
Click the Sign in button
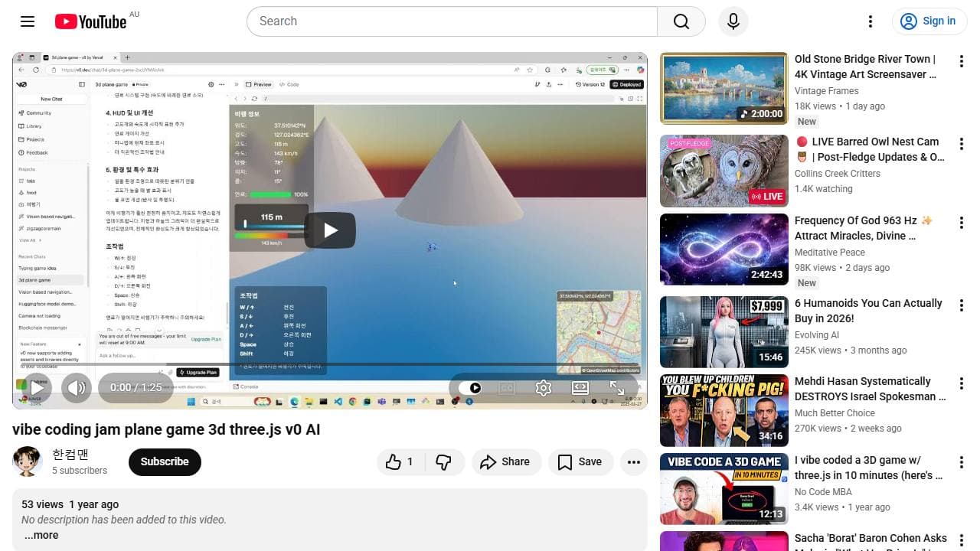click(929, 21)
